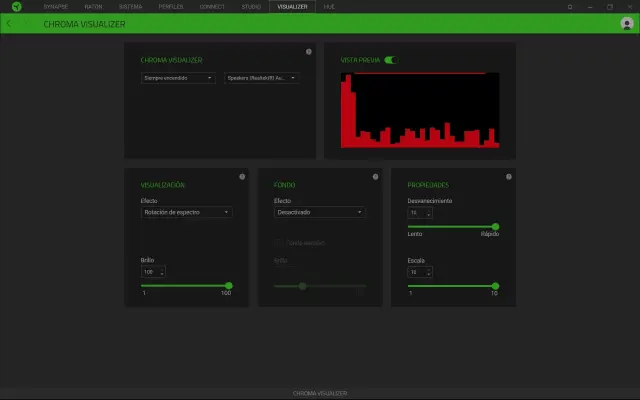
Task: Click help icon in Fondo panel
Action: [375, 177]
